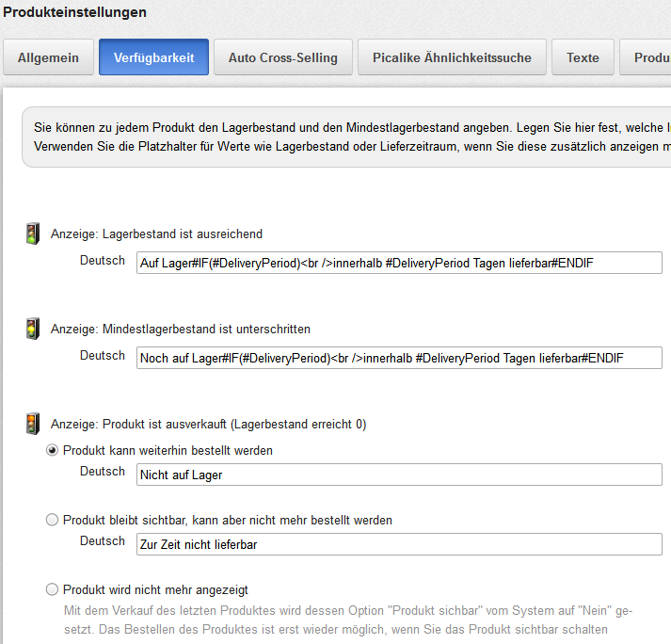Click the Produkteinstellungen page heading
This screenshot has width=671, height=644.
[74, 12]
